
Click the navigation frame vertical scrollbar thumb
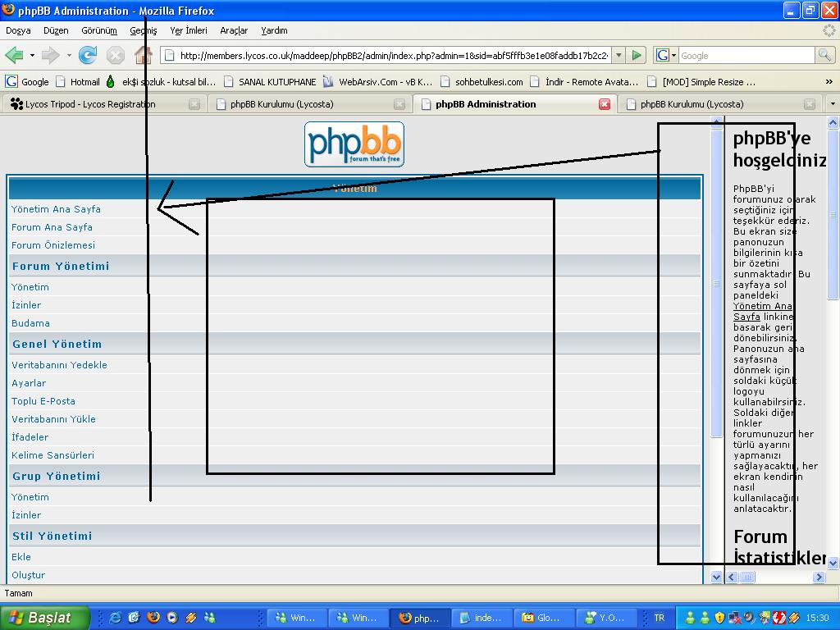coord(716,284)
